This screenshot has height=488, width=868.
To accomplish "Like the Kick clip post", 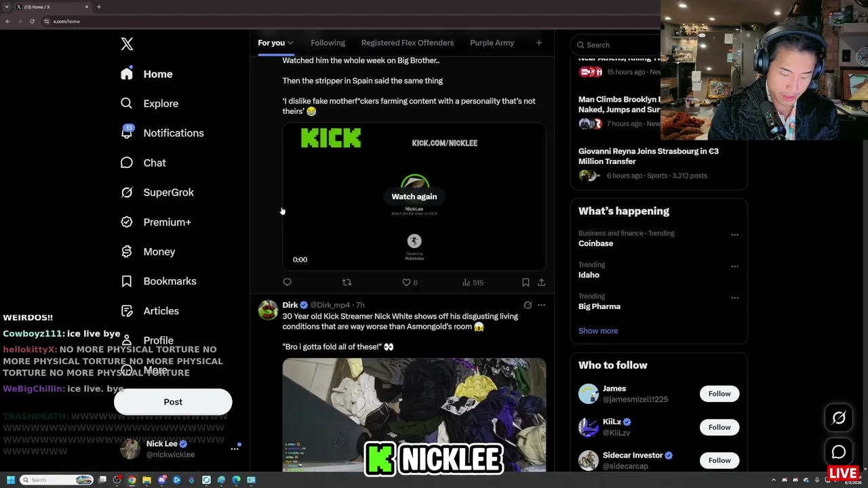I will click(410, 282).
